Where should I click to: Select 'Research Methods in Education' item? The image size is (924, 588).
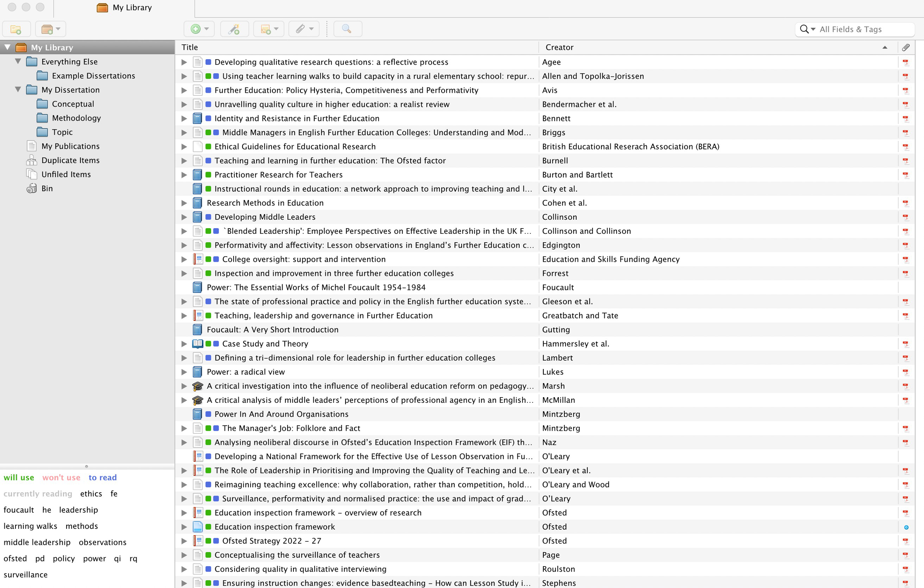coord(265,203)
